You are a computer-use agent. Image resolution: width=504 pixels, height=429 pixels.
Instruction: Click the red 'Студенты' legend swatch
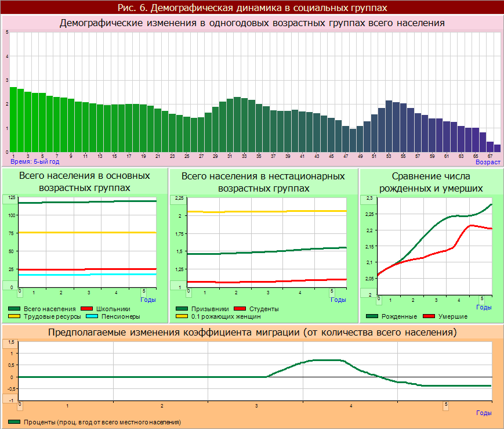point(240,309)
